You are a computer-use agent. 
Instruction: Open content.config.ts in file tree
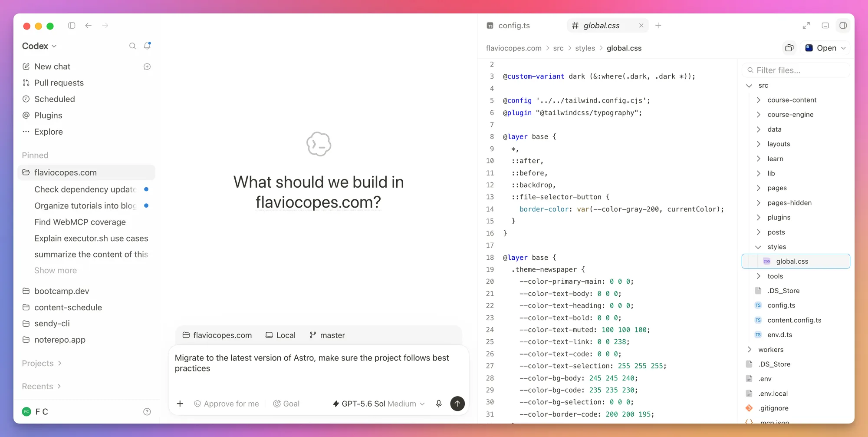[x=796, y=320]
